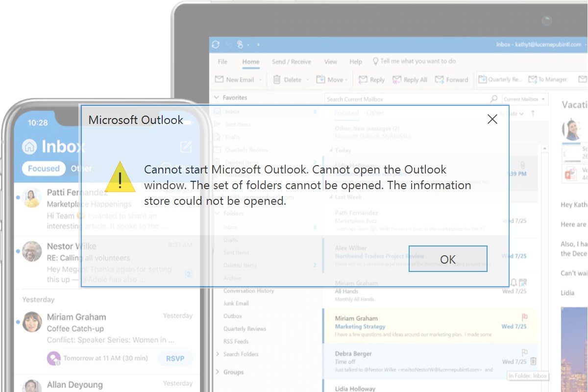The image size is (588, 392).
Task: Click the To Manager quick step icon
Action: point(533,79)
